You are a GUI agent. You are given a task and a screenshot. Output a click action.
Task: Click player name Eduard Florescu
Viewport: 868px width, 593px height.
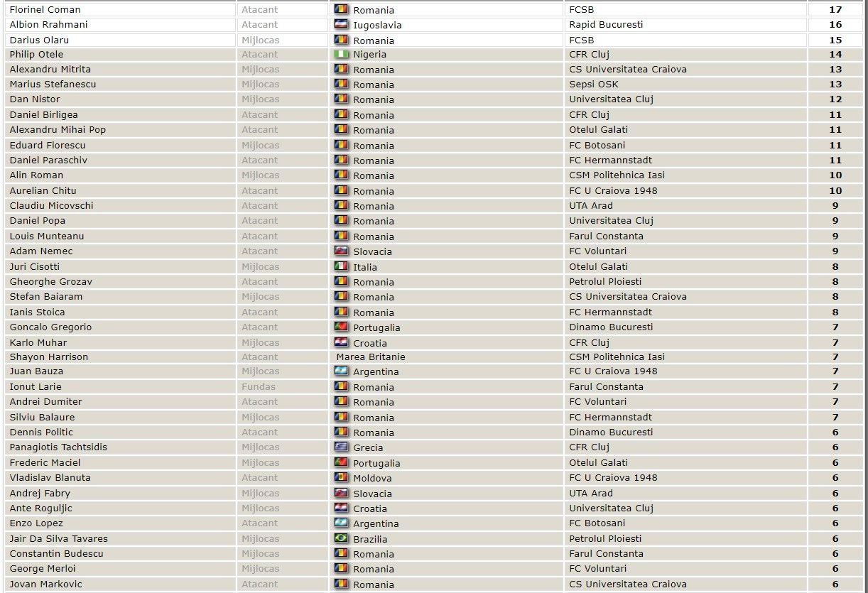point(48,145)
